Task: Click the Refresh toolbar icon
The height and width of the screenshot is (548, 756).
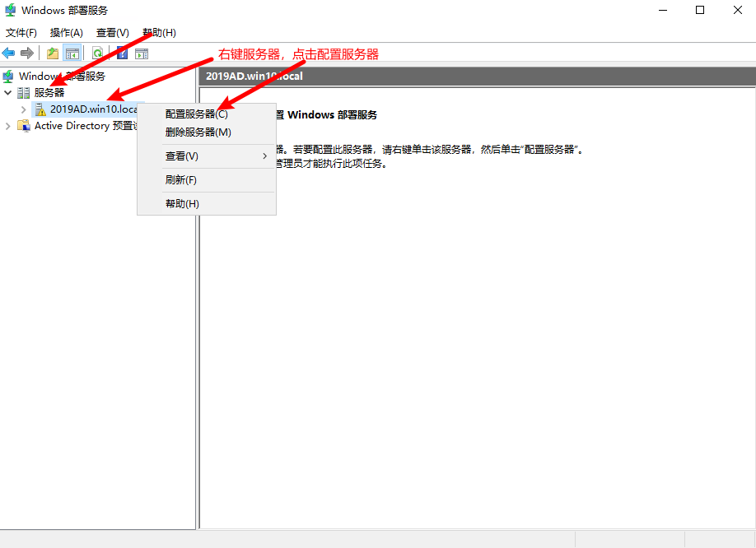Action: pyautogui.click(x=97, y=53)
